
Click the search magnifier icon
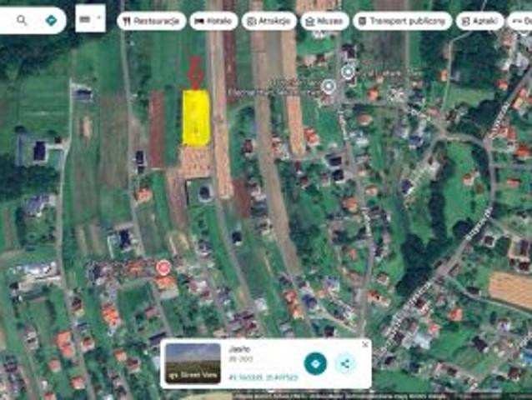[22, 21]
